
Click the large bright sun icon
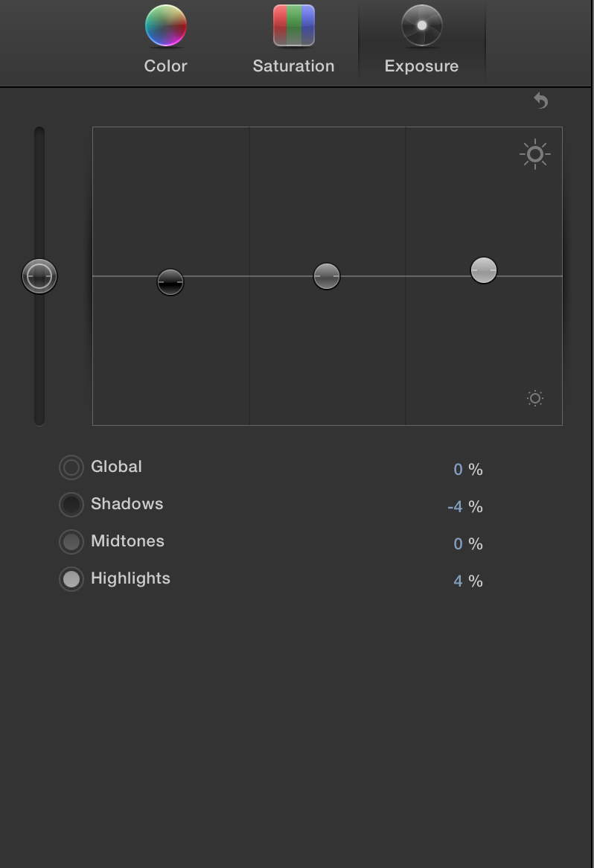point(534,155)
